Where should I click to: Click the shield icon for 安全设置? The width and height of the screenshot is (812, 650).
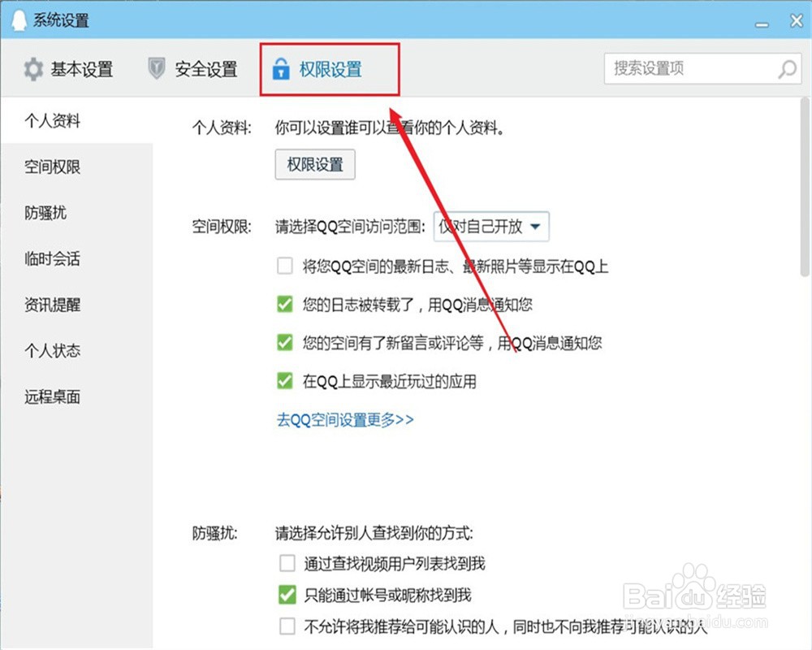pos(157,68)
